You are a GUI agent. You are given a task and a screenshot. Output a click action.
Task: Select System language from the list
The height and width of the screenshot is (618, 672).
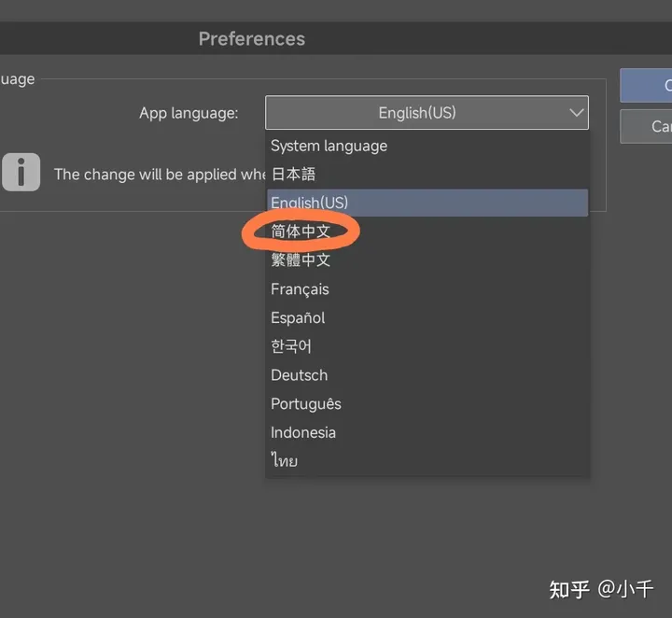pos(329,146)
